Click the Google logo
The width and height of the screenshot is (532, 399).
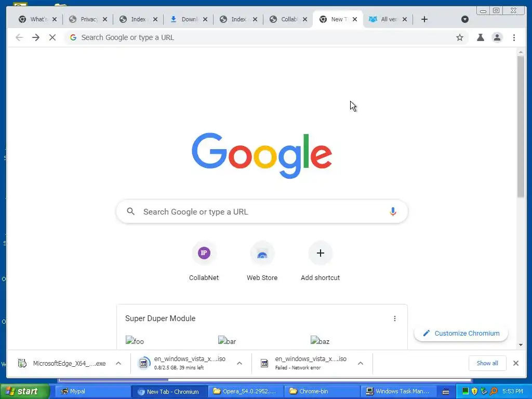tap(262, 156)
